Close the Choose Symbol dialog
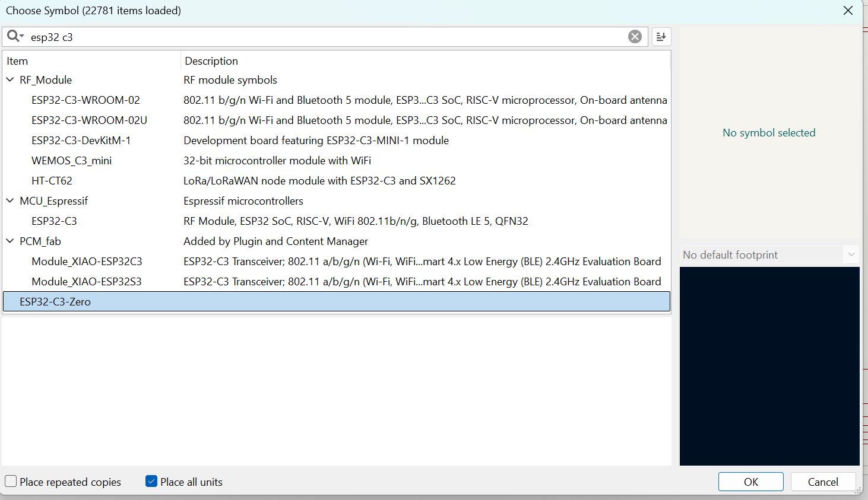 pos(848,11)
